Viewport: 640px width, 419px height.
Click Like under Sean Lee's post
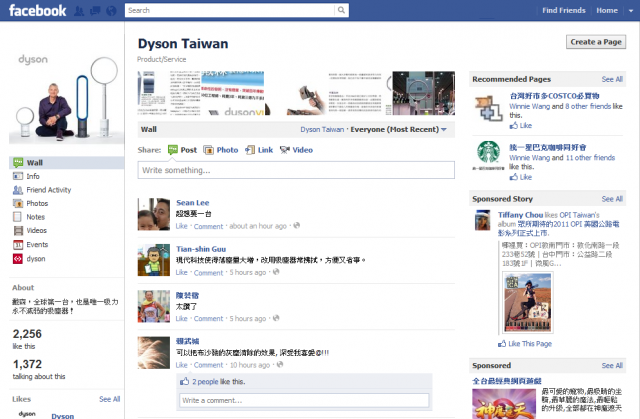click(x=181, y=226)
